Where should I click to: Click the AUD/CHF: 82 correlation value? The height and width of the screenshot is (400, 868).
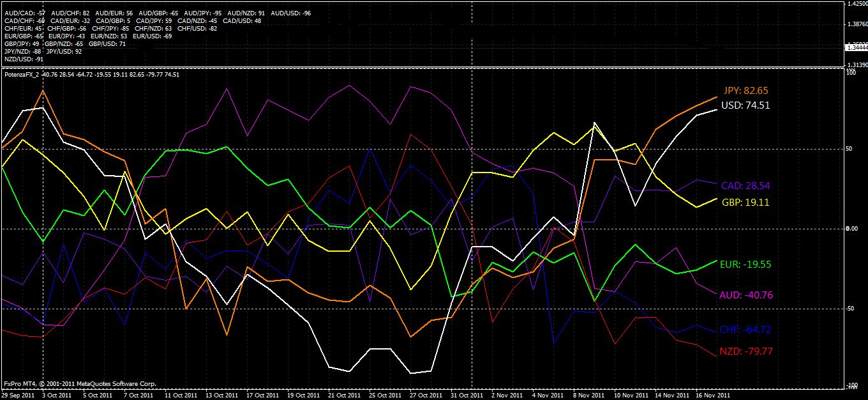click(x=70, y=13)
